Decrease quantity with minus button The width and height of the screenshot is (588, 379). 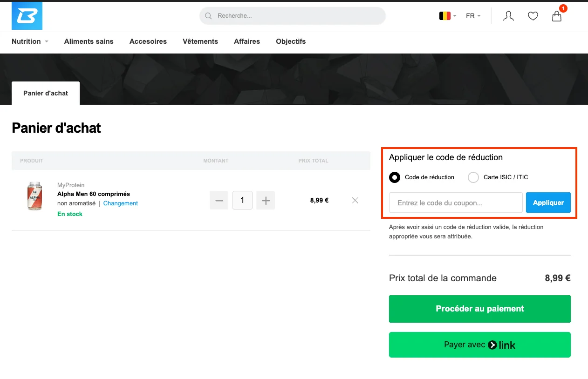[219, 201]
